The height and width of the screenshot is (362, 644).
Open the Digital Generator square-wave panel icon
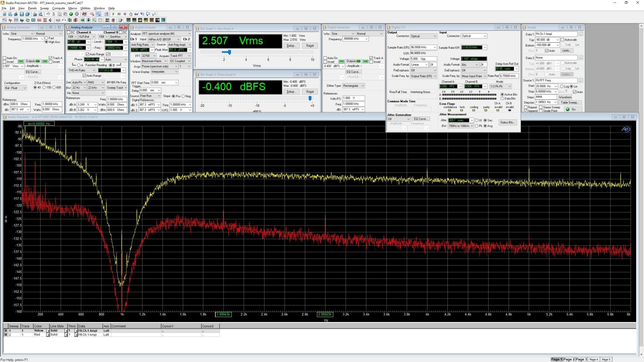16,20
